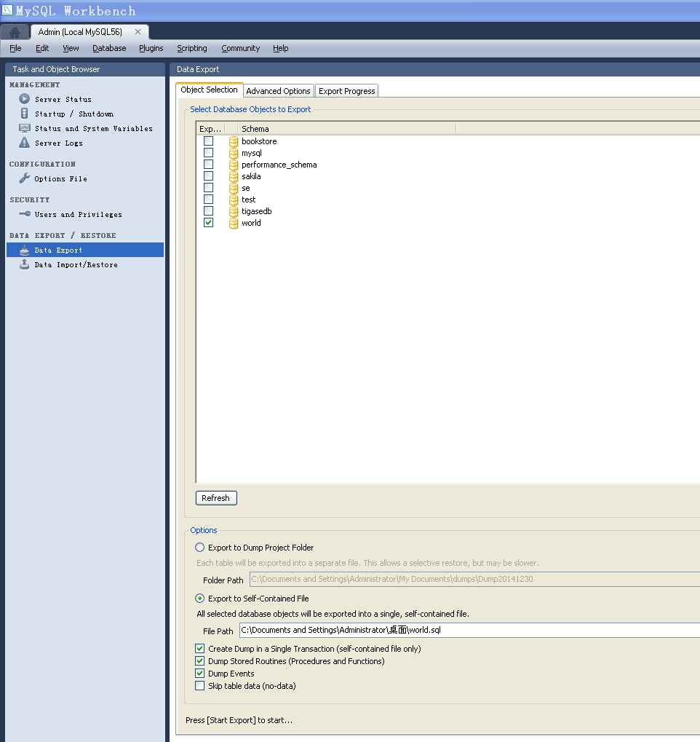The width and height of the screenshot is (700, 742).
Task: Click the mysql database icon
Action: (233, 154)
